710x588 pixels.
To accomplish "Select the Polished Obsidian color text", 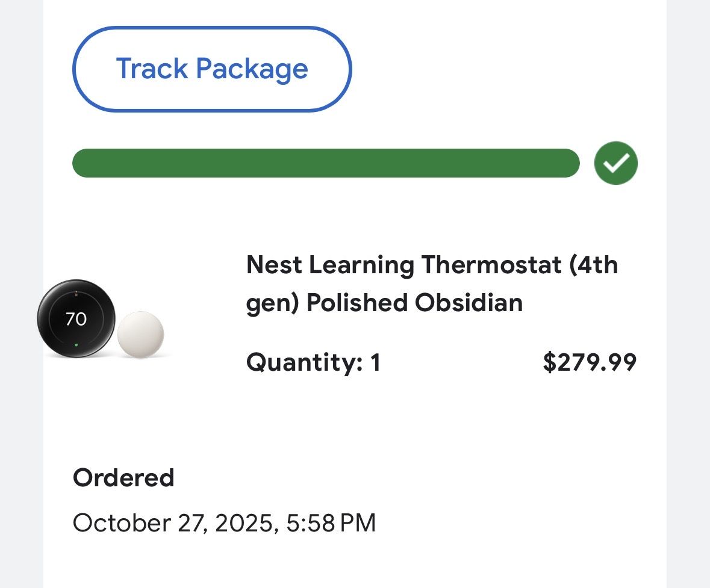I will pos(414,302).
